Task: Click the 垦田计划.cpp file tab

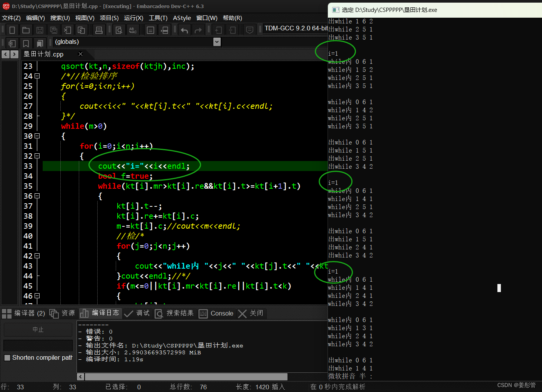Action: 44,54
